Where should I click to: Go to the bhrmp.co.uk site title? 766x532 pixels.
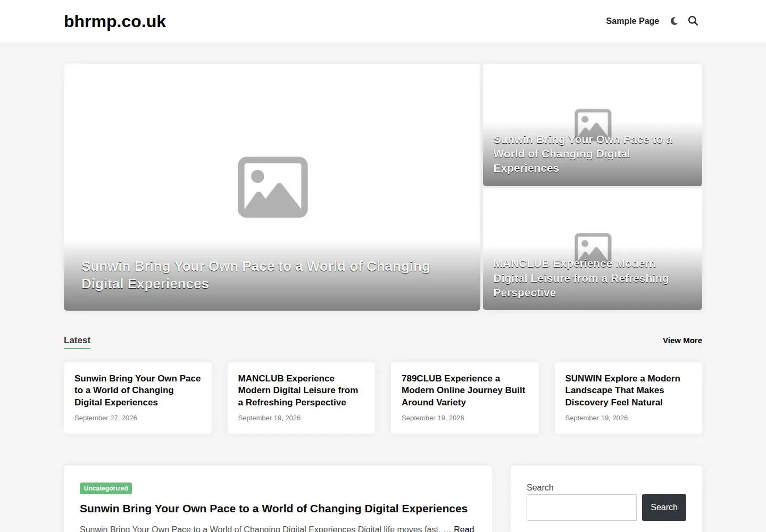pyautogui.click(x=115, y=21)
